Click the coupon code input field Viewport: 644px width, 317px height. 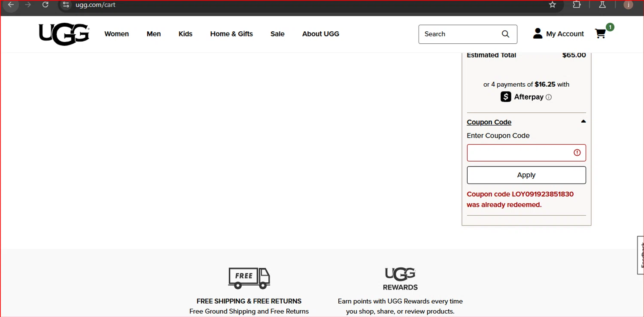point(526,153)
